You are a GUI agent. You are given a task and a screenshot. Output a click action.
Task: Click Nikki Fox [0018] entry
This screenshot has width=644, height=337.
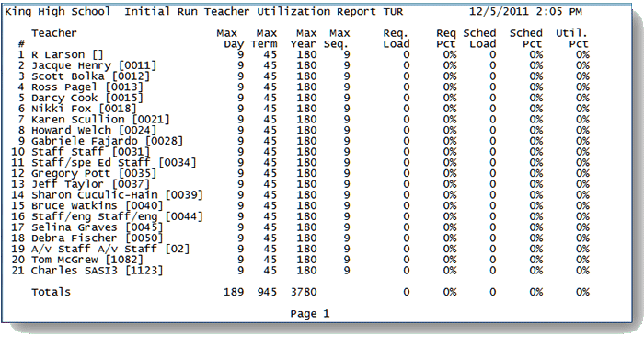point(84,109)
